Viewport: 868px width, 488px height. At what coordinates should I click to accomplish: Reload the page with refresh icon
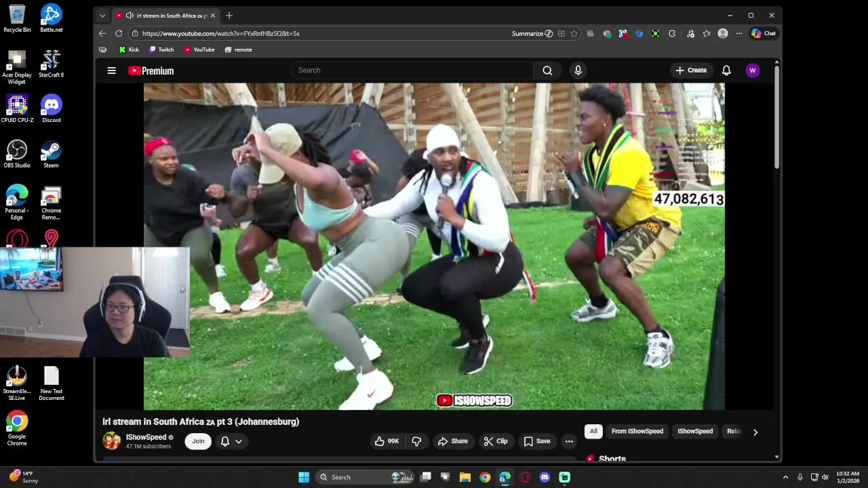pyautogui.click(x=119, y=33)
